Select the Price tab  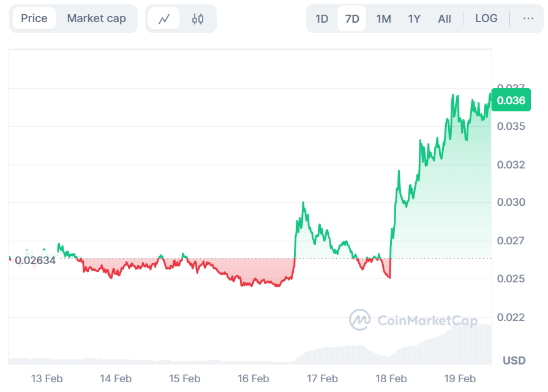click(x=34, y=18)
